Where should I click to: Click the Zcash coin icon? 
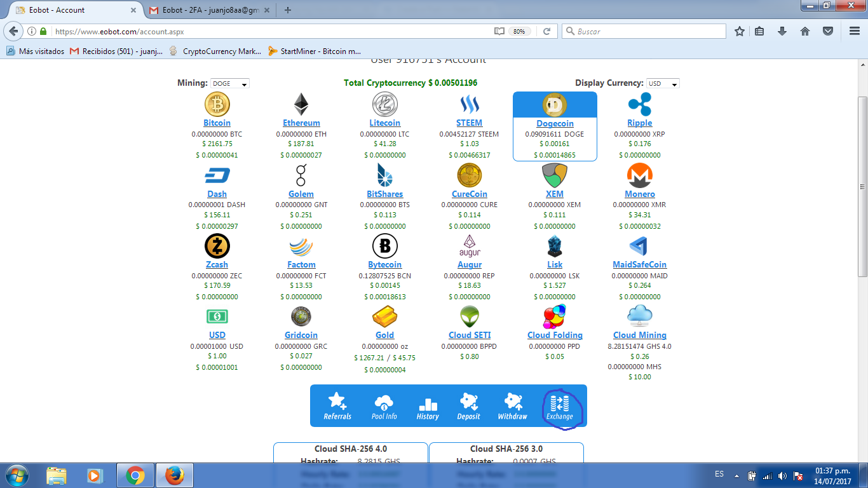tap(217, 246)
